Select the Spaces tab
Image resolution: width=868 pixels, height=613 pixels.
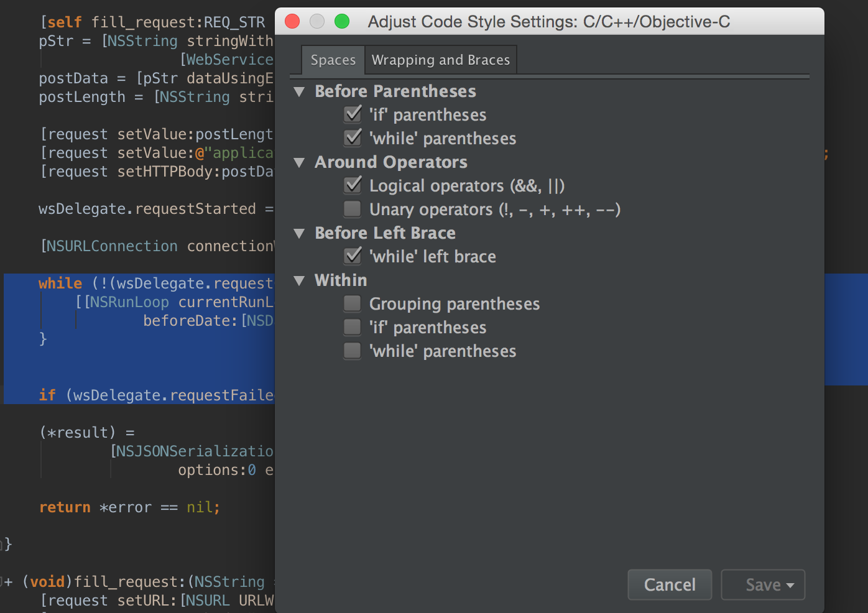333,60
